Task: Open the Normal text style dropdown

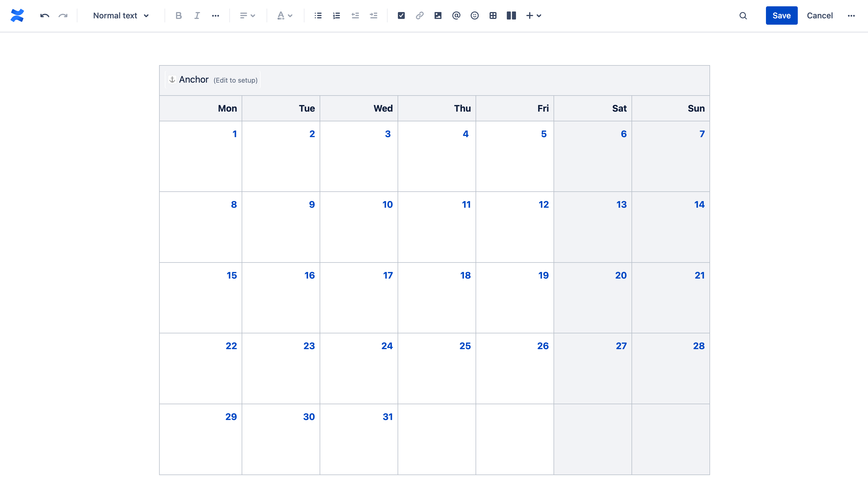Action: [x=121, y=15]
